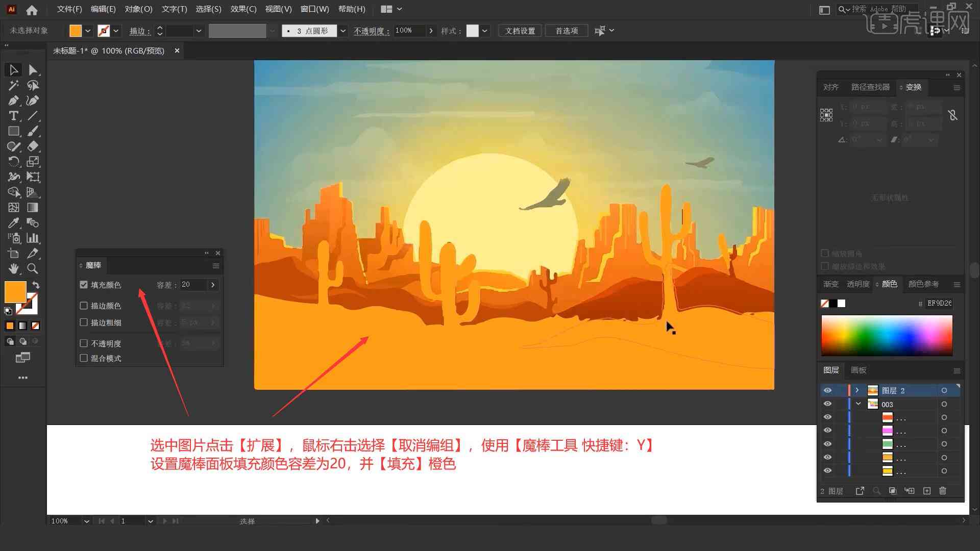The image size is (980, 551).
Task: Expand the 003 layer group
Action: click(859, 405)
